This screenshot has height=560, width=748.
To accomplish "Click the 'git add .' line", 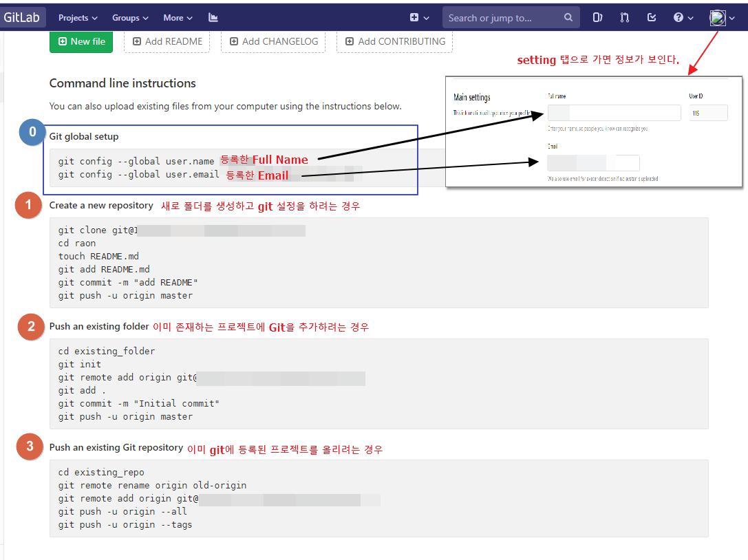I will 82,391.
